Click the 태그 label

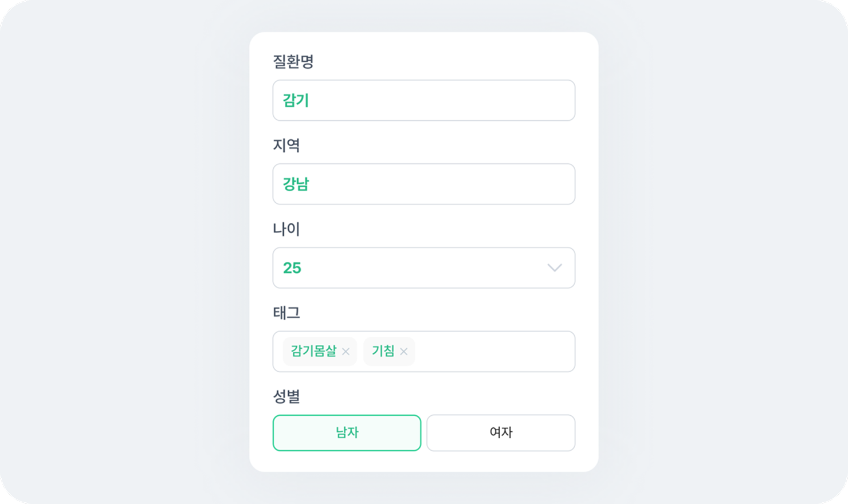pyautogui.click(x=286, y=312)
